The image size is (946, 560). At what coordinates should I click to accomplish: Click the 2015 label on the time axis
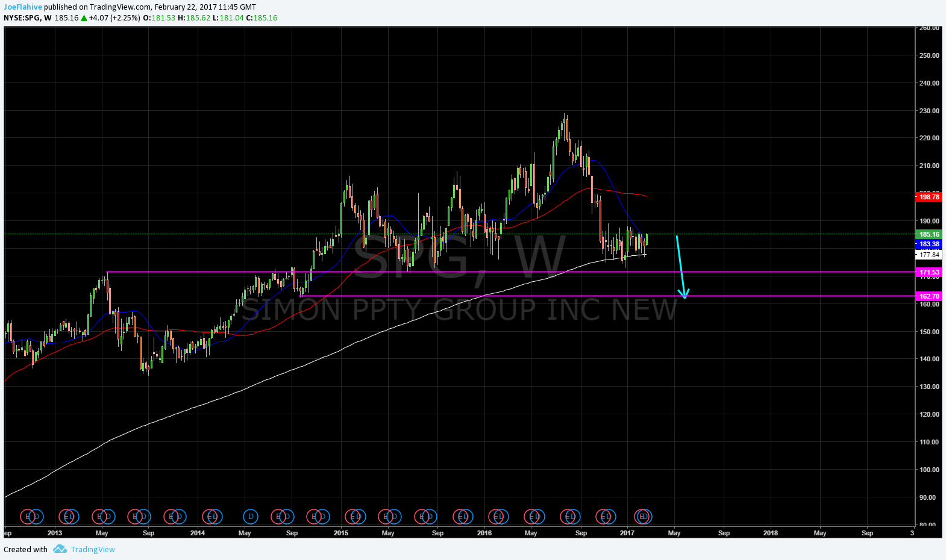click(x=341, y=533)
